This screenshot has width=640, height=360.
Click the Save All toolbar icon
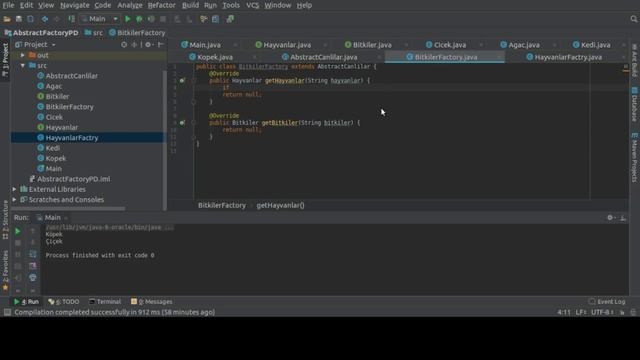[x=19, y=19]
